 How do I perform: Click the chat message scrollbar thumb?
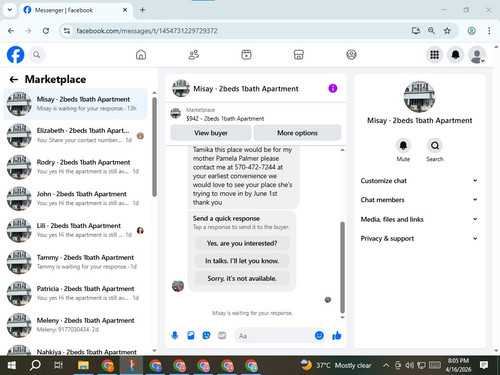coord(342,267)
